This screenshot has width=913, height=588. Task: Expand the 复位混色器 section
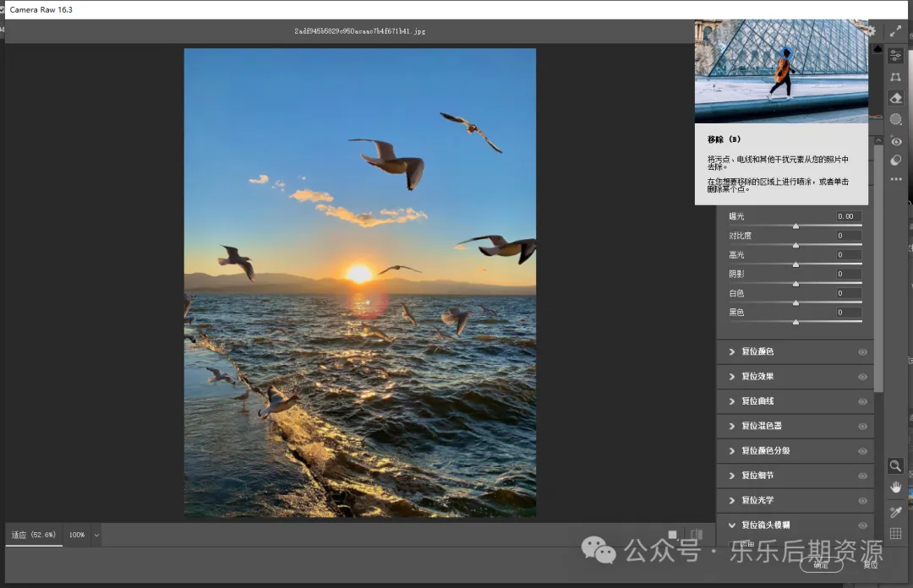pyautogui.click(x=732, y=426)
